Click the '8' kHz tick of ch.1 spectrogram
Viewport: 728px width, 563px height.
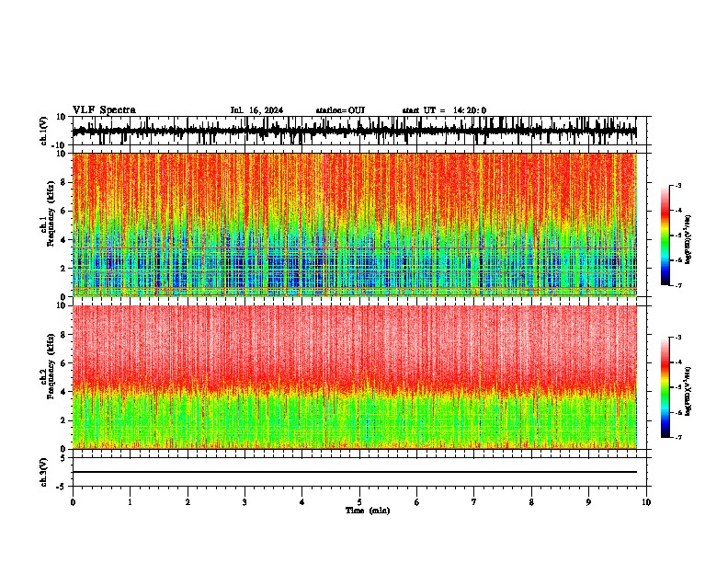(63, 182)
